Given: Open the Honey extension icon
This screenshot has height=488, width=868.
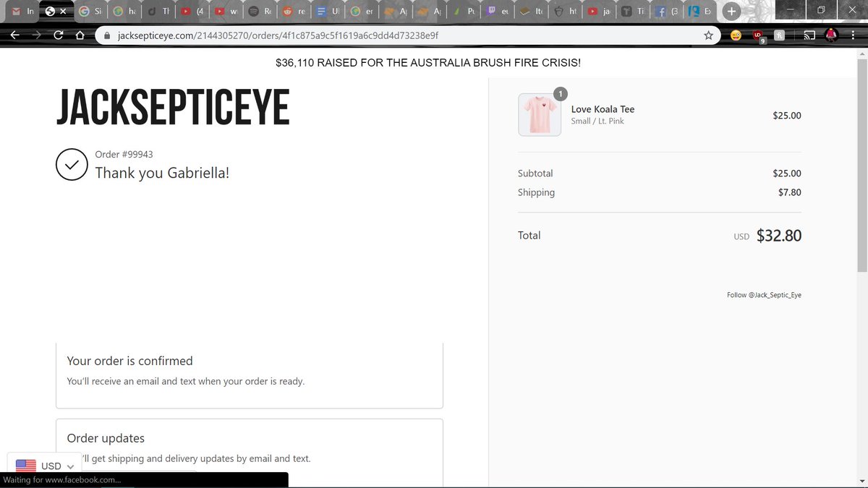Looking at the screenshot, I should (x=780, y=35).
